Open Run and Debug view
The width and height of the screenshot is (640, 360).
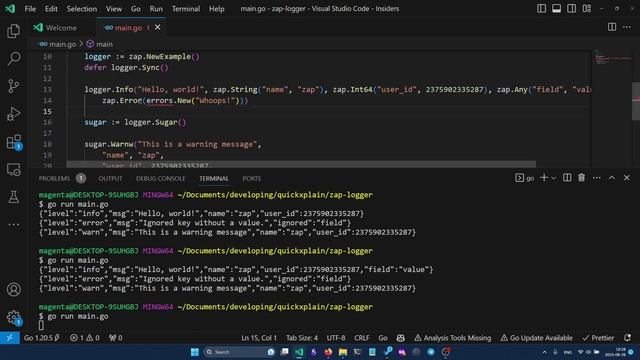13,114
